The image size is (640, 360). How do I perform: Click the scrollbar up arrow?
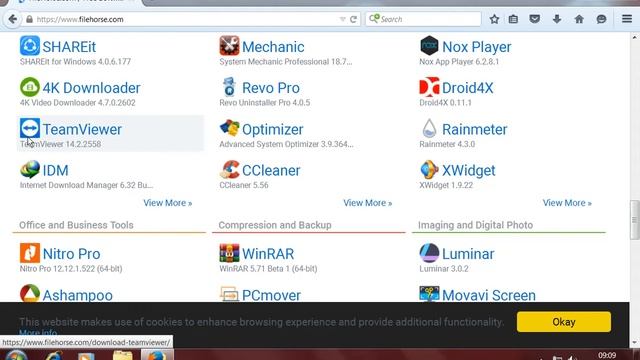point(634,38)
